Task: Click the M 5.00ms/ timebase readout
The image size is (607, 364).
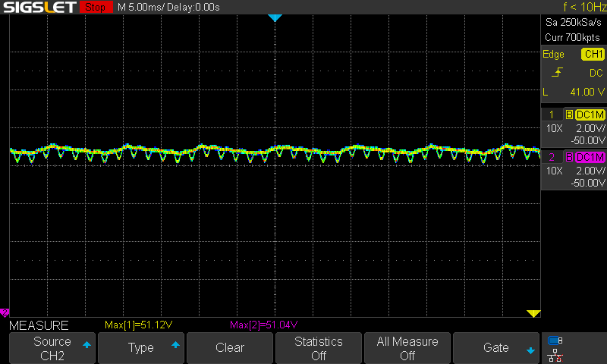Action: coord(141,7)
